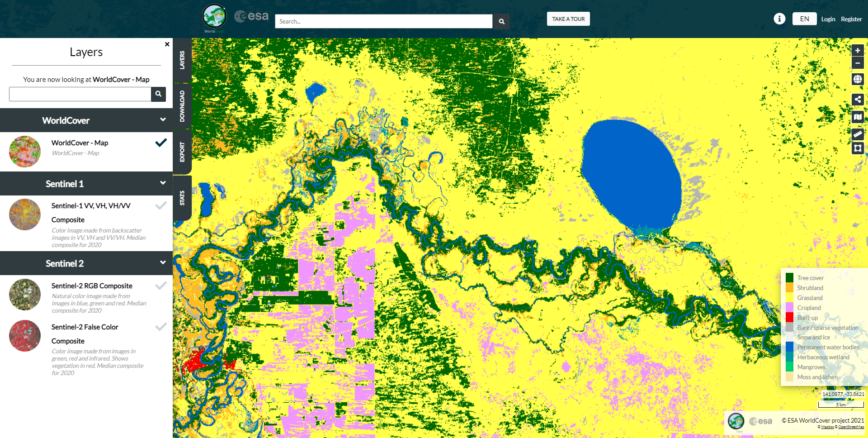
Task: Collapse the WorldCover layer group
Action: coord(162,119)
